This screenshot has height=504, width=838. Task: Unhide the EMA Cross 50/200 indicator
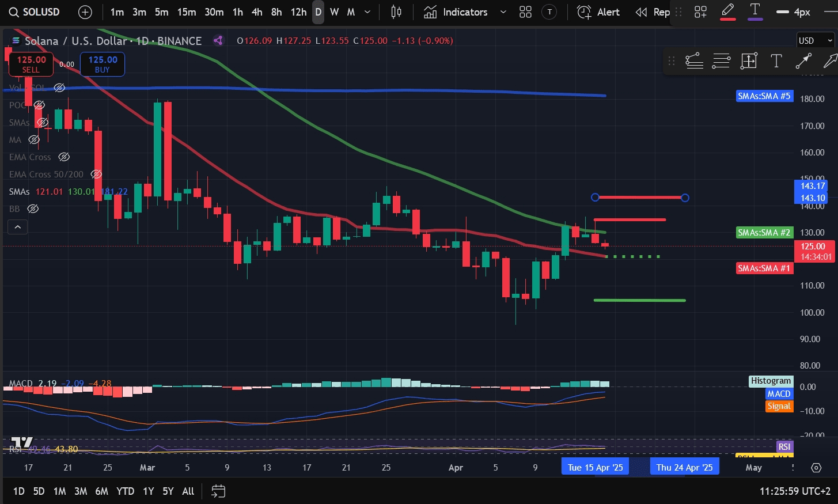pyautogui.click(x=96, y=174)
